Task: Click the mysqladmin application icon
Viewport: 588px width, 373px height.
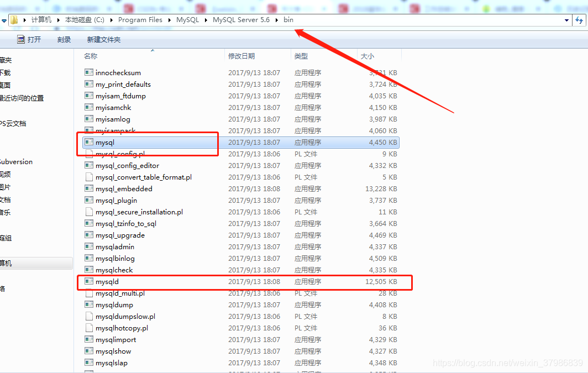Action: click(89, 246)
